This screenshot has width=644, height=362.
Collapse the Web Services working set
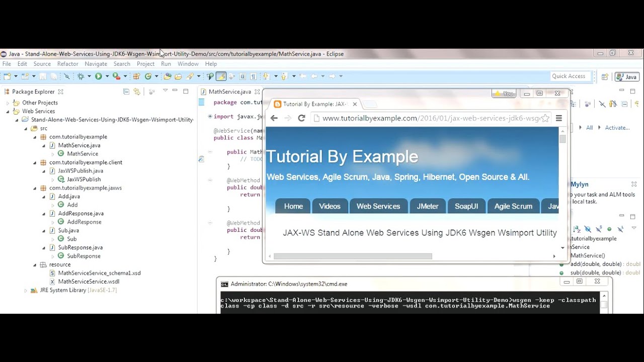point(8,111)
